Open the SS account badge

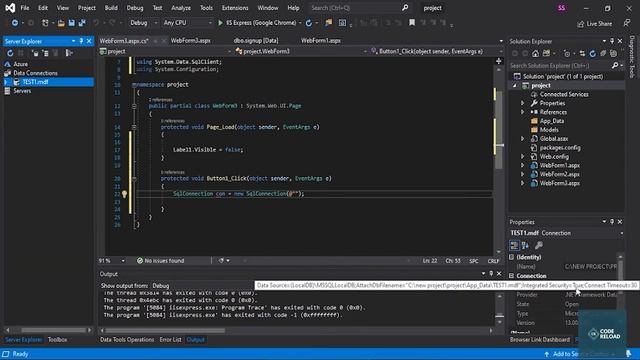[562, 8]
